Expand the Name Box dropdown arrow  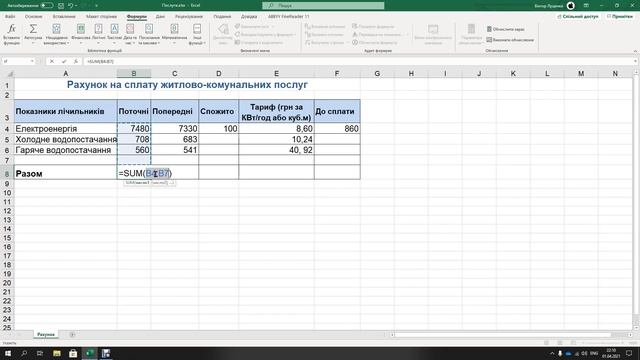(32, 61)
